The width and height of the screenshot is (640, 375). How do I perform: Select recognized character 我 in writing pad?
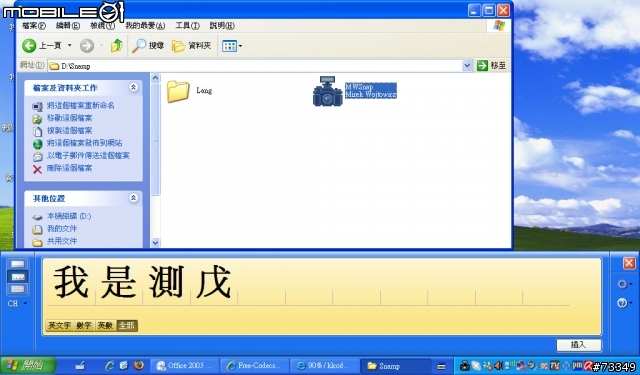pos(71,282)
